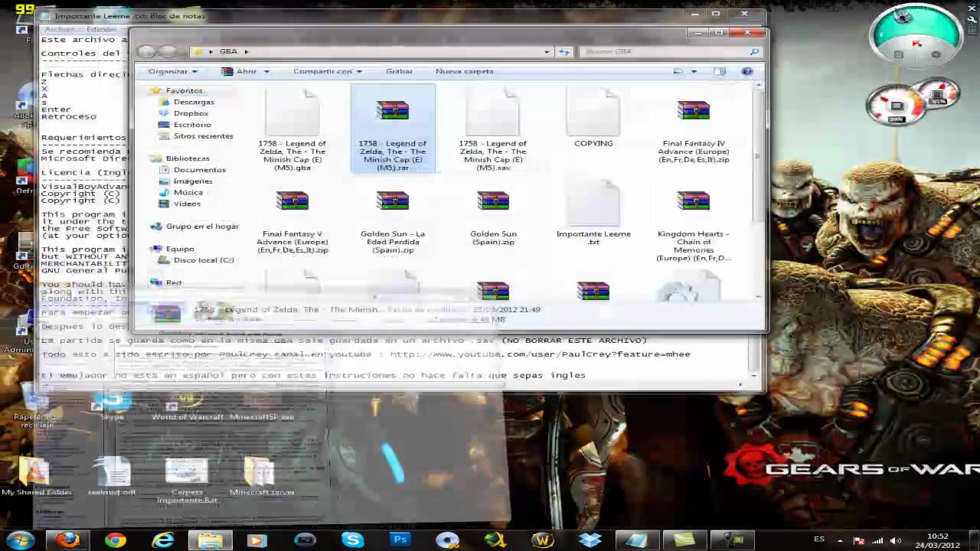Select Kingdom Hearts Chain of Memories archive icon
This screenshot has height=551, width=980.
click(x=694, y=203)
